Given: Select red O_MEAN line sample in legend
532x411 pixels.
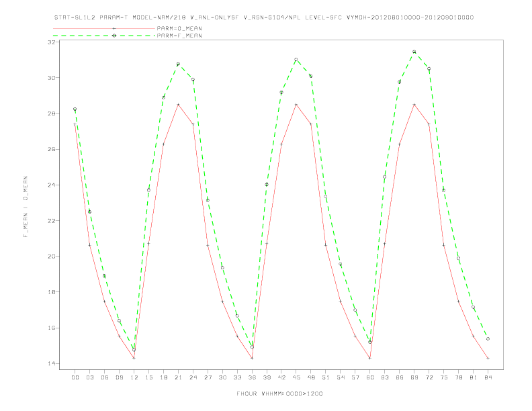Looking at the screenshot, I should [x=104, y=28].
